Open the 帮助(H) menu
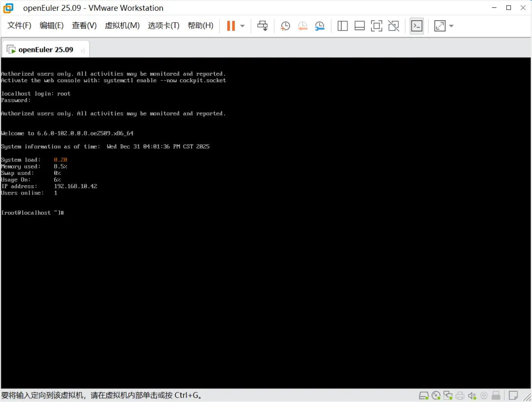Viewport: 532px width, 402px height. click(200, 26)
